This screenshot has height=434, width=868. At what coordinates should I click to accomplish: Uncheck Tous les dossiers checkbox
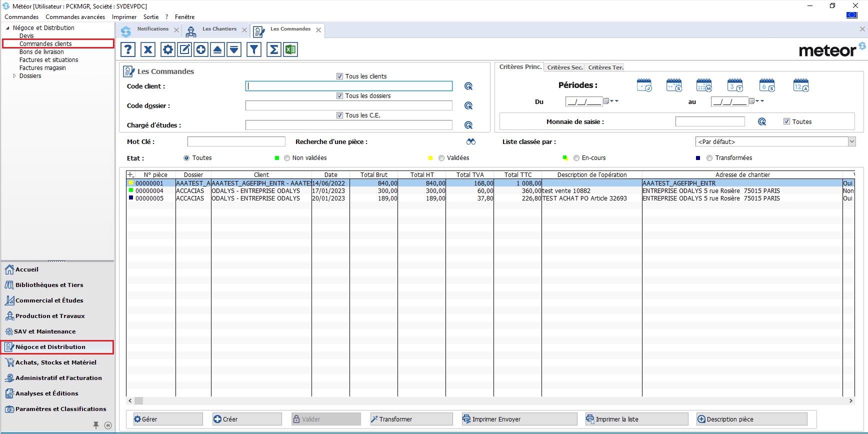pos(340,96)
